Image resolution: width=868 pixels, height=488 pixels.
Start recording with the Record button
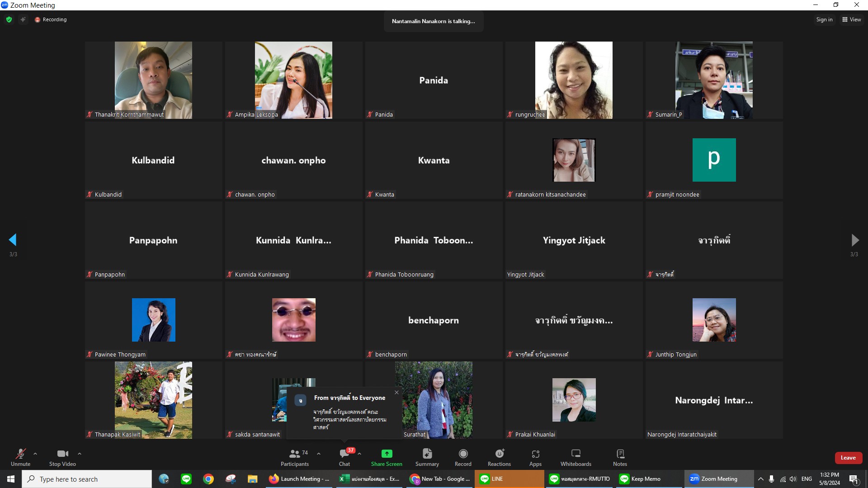point(463,457)
